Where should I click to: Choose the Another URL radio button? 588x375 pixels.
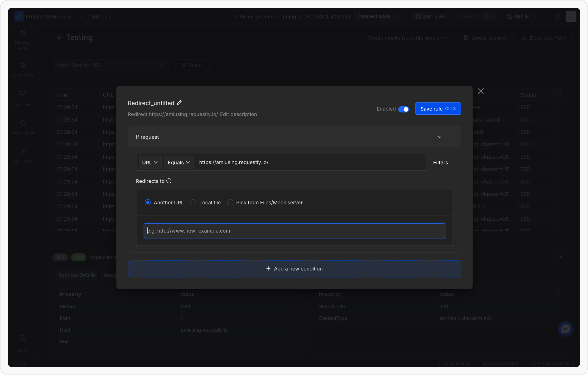147,202
